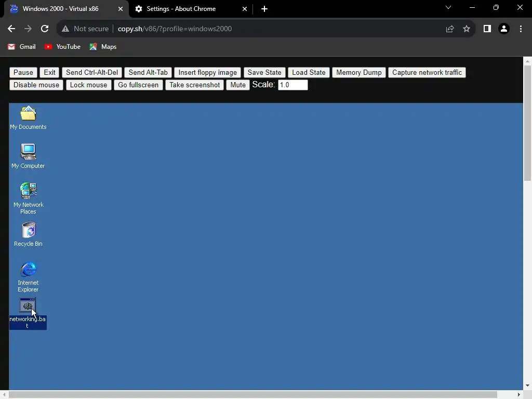Image resolution: width=532 pixels, height=399 pixels.
Task: Click the scrollbar right arrow
Action: click(519, 395)
